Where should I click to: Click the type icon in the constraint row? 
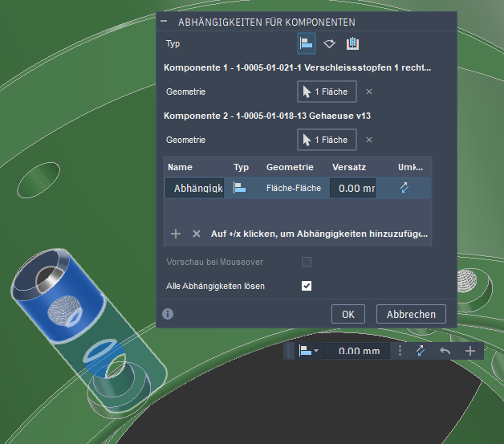pyautogui.click(x=239, y=188)
